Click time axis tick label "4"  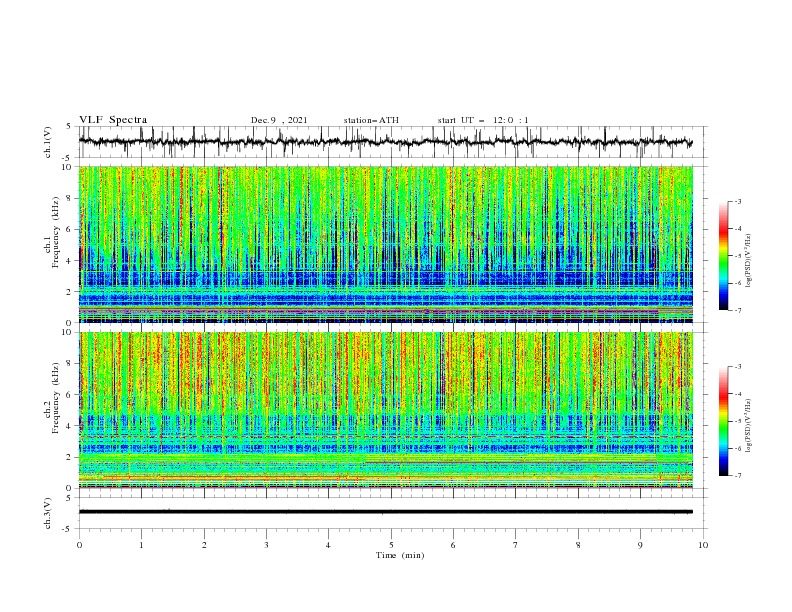pos(328,545)
